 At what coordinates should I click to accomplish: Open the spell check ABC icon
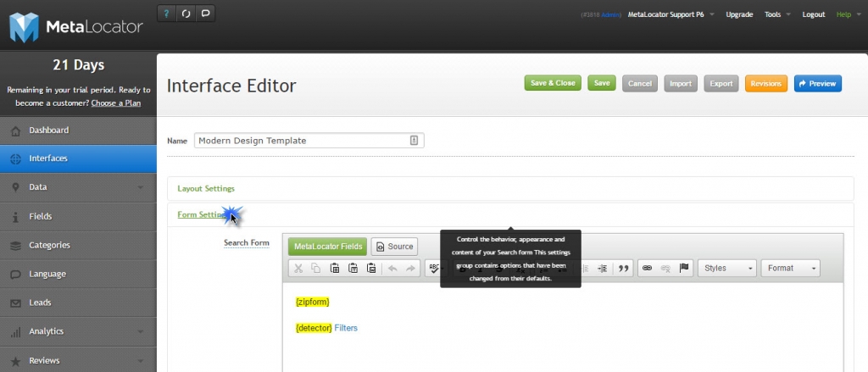point(434,268)
